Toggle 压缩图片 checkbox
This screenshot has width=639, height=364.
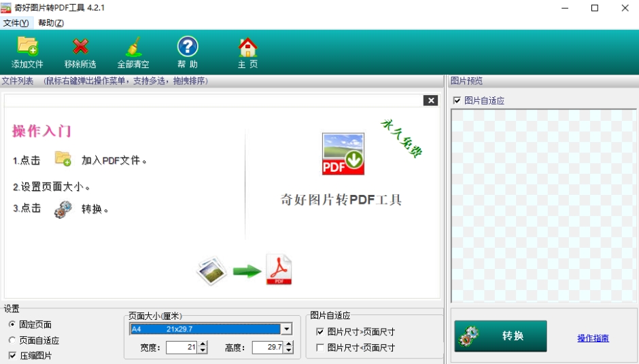[12, 355]
